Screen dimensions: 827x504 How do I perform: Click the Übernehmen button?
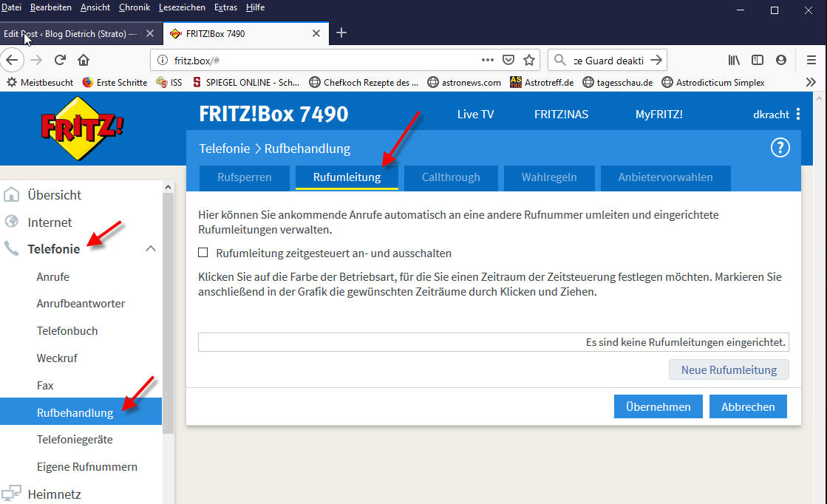point(658,406)
